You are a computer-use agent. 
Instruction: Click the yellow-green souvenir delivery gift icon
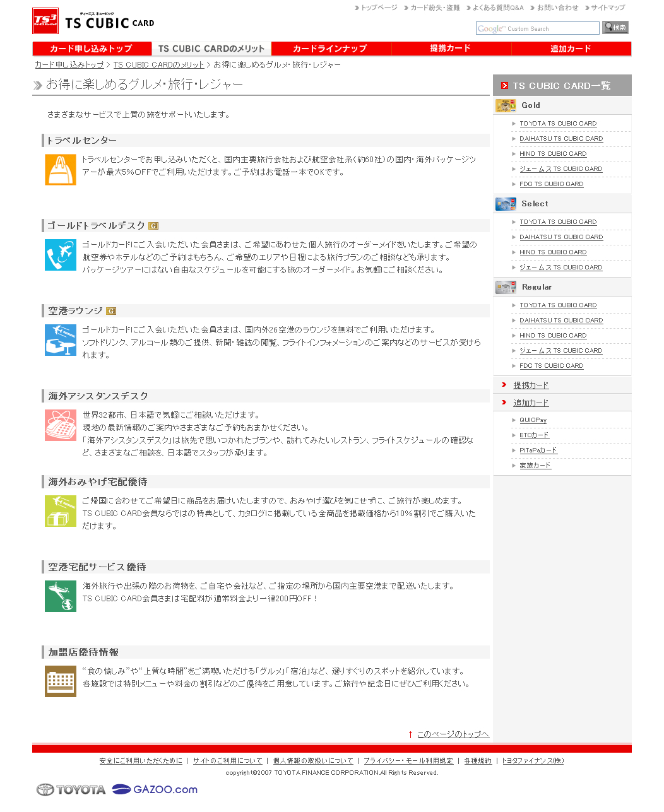[61, 511]
